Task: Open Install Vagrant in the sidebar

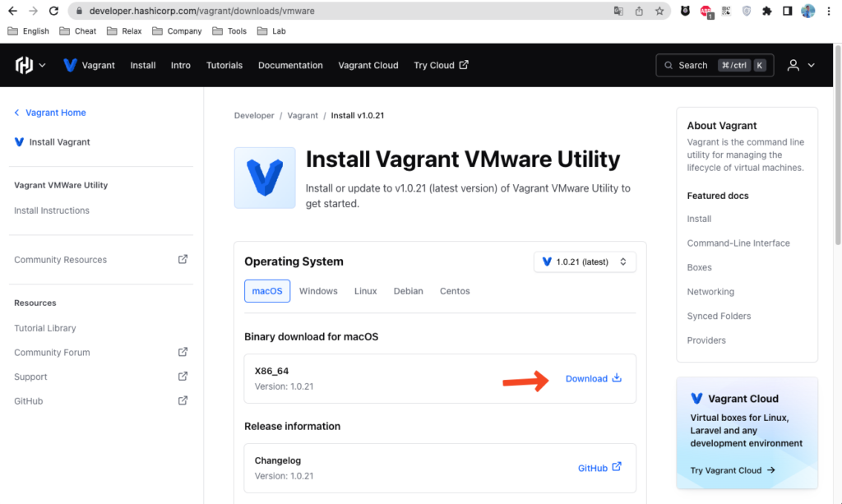Action: [59, 141]
